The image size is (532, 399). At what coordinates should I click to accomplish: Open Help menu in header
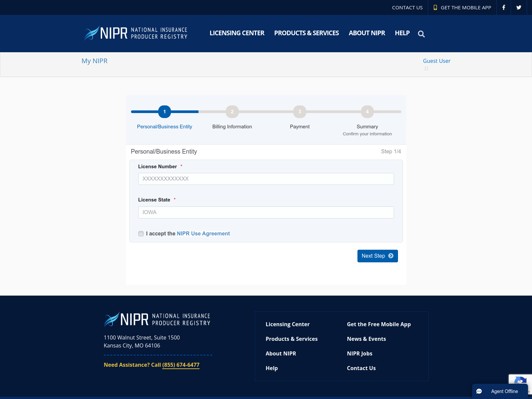pos(402,33)
